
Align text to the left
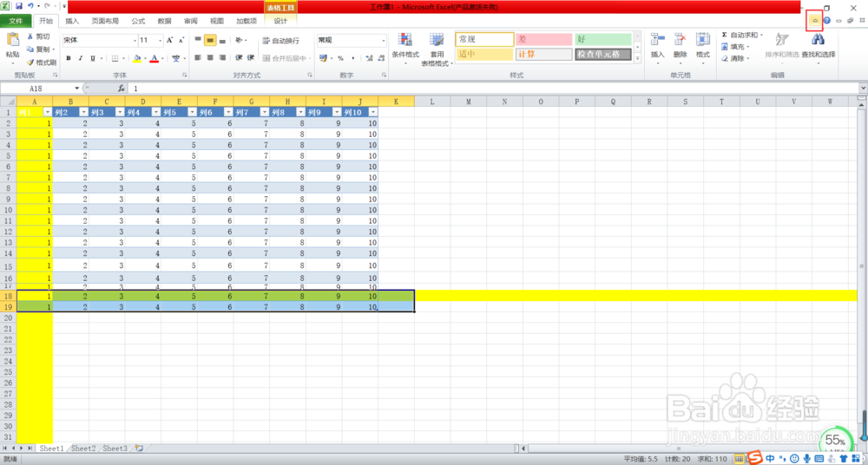point(198,58)
